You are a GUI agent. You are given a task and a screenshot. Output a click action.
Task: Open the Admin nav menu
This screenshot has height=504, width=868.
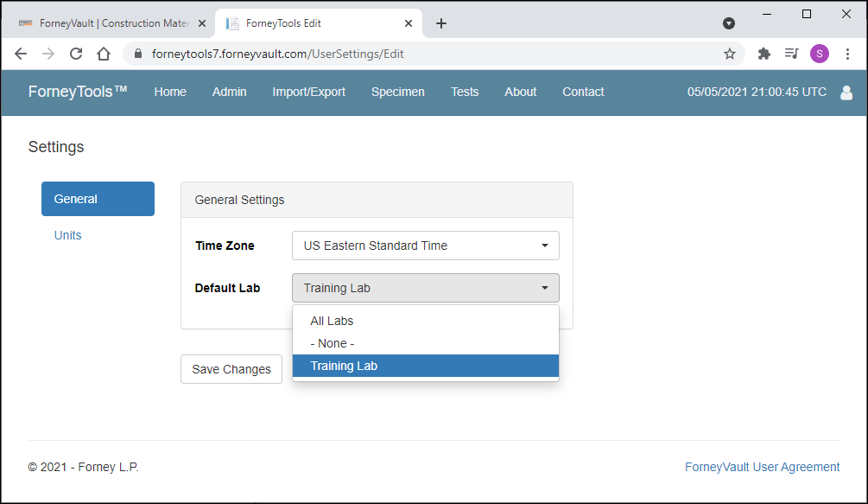click(229, 92)
